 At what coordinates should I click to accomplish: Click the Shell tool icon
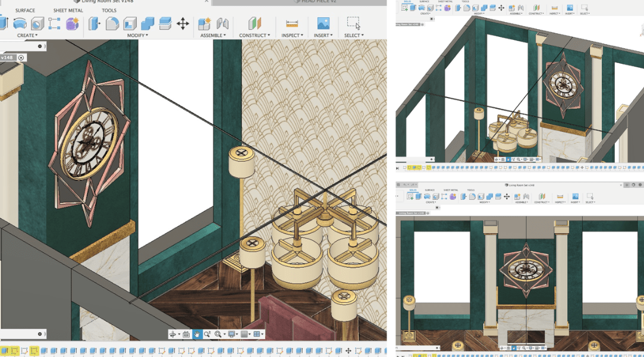point(130,23)
